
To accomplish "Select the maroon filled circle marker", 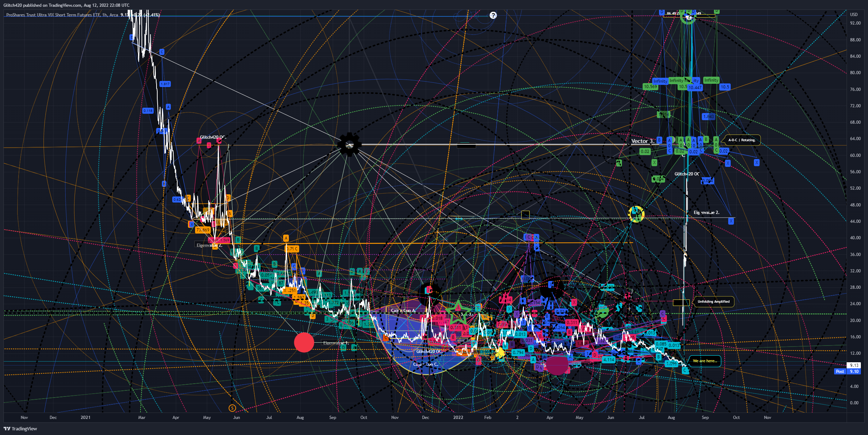I will (557, 364).
